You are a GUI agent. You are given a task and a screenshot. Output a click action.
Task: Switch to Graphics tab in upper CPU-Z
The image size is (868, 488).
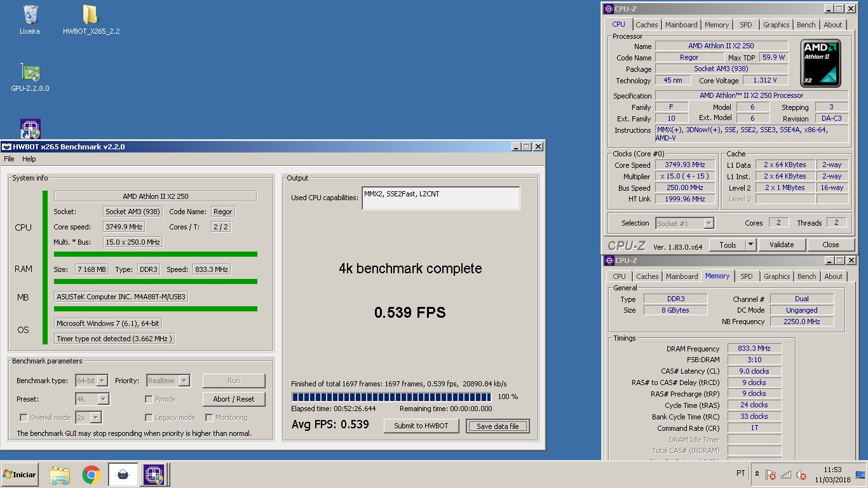776,25
